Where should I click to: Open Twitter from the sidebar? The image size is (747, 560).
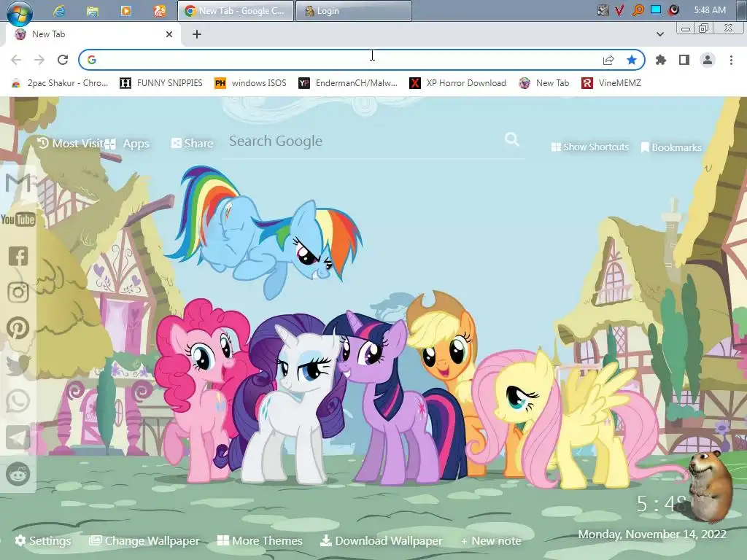pyautogui.click(x=18, y=365)
